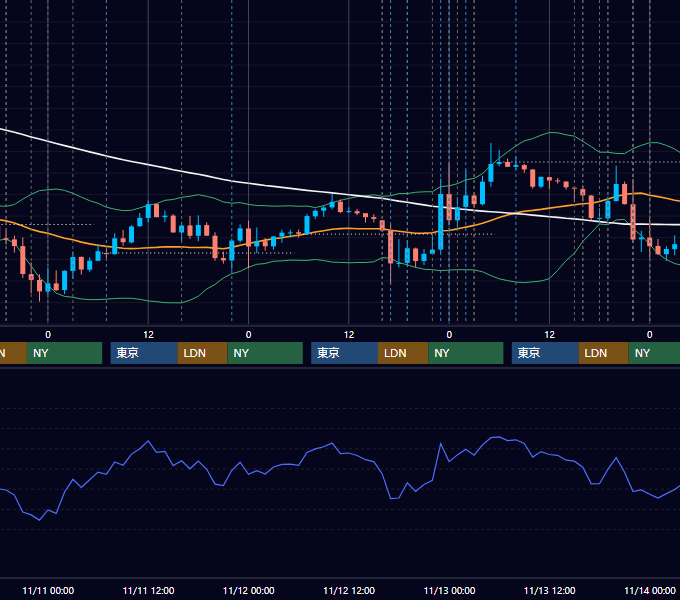Select the 東京 session block covering 11/11 12:00
The height and width of the screenshot is (600, 680).
pos(144,353)
